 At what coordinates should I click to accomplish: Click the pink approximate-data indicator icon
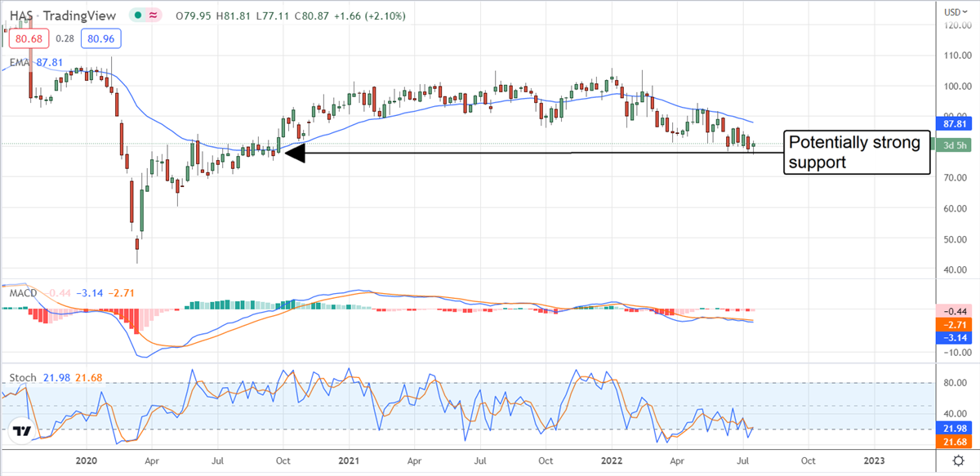point(154,15)
